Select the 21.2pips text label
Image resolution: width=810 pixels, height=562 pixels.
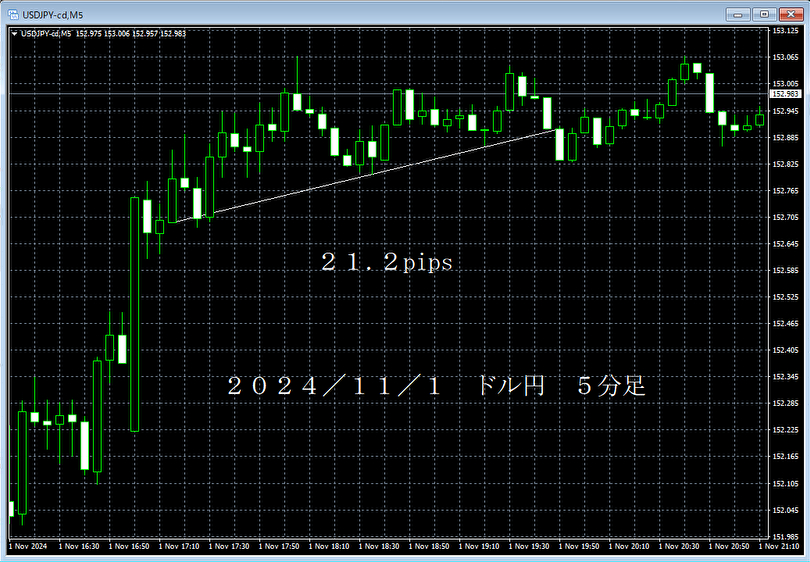[x=387, y=262]
